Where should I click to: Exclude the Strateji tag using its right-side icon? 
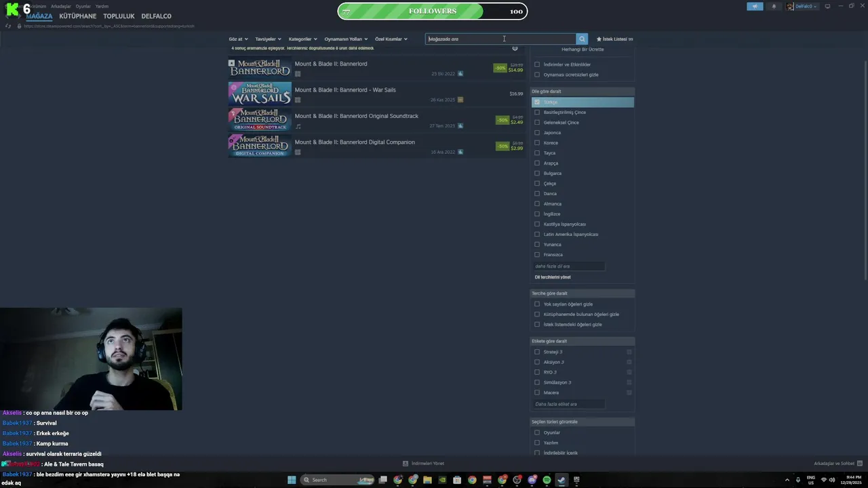pyautogui.click(x=629, y=352)
